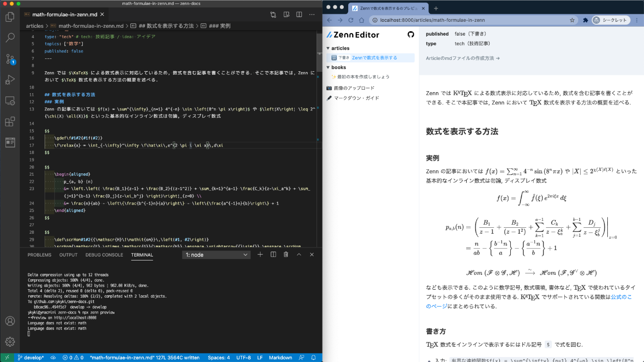Image resolution: width=644 pixels, height=362 pixels.
Task: Click the Open Changes compare icon
Action: tap(273, 15)
